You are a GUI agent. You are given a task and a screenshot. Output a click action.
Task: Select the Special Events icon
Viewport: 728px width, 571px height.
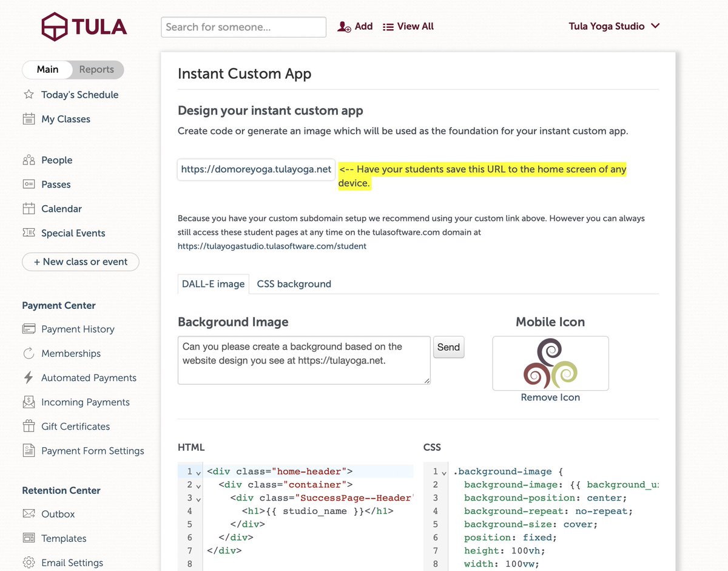(29, 232)
